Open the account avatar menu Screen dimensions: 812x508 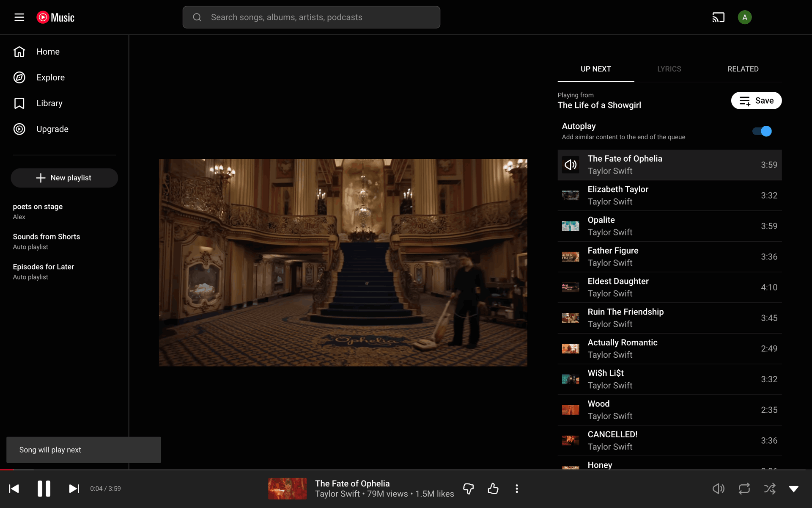pos(745,17)
